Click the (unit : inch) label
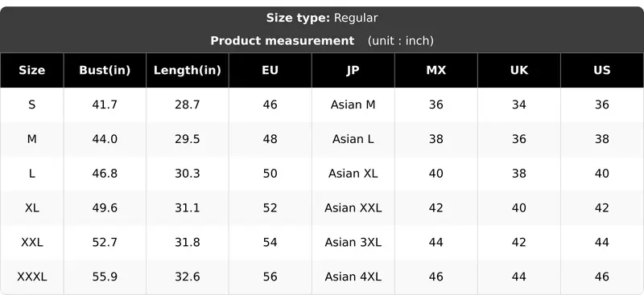Viewport: 644px width, 295px height. [x=400, y=41]
